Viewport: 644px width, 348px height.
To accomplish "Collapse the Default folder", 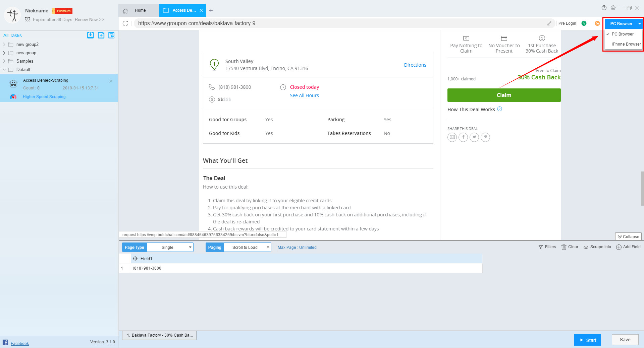I will point(4,69).
